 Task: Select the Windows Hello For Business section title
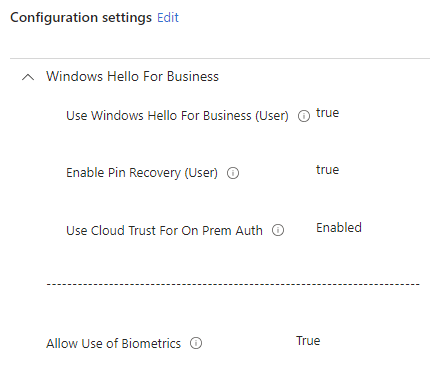pos(132,76)
